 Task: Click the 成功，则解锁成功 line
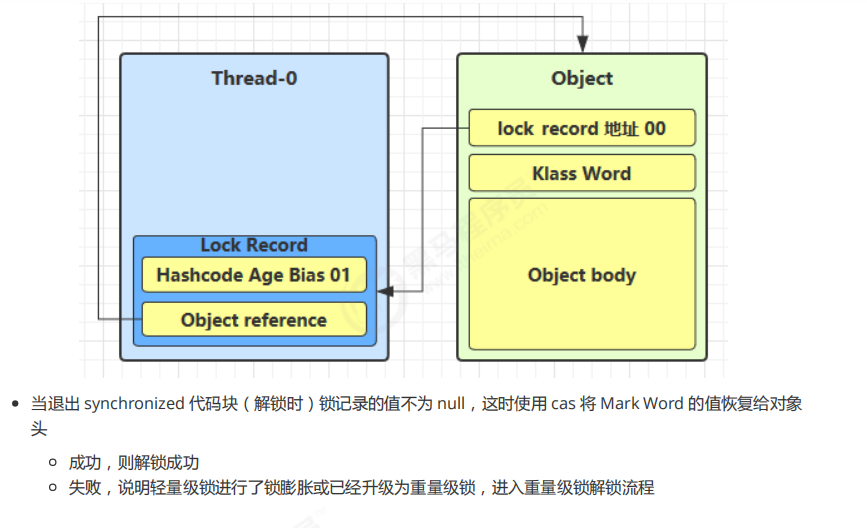[134, 463]
